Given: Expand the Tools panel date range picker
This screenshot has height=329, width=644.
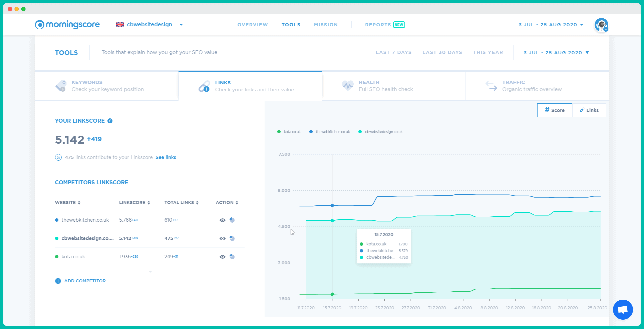Looking at the screenshot, I should point(557,53).
